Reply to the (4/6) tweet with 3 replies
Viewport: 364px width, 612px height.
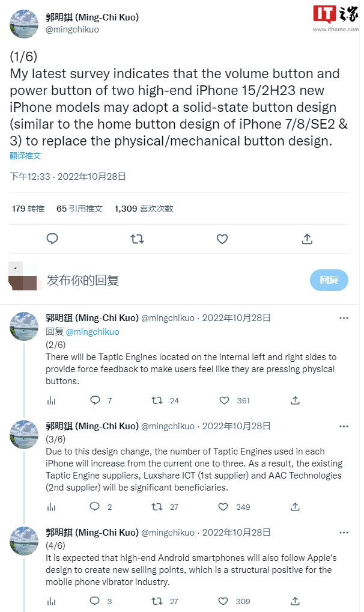[95, 601]
